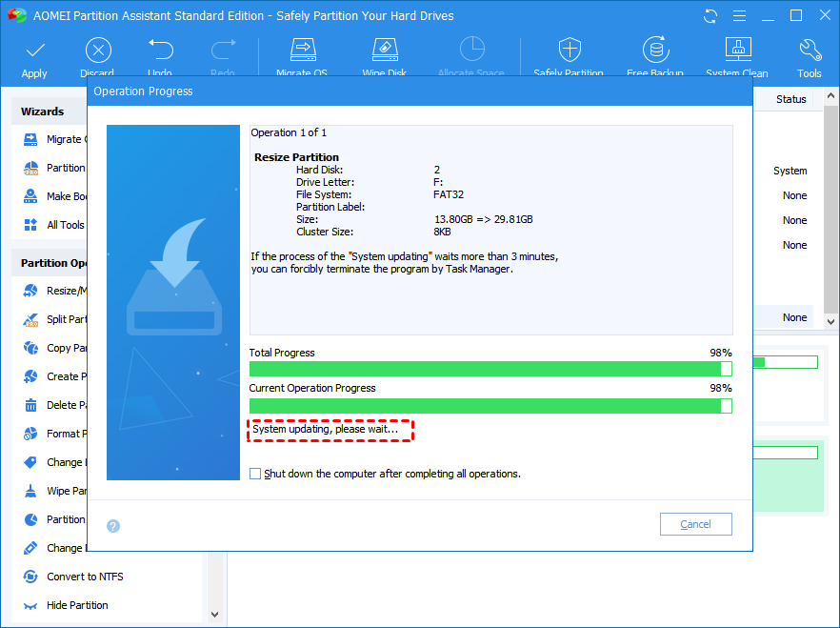Click the 'FAT32' file system value
Viewport: 840px width, 628px height.
tap(449, 194)
